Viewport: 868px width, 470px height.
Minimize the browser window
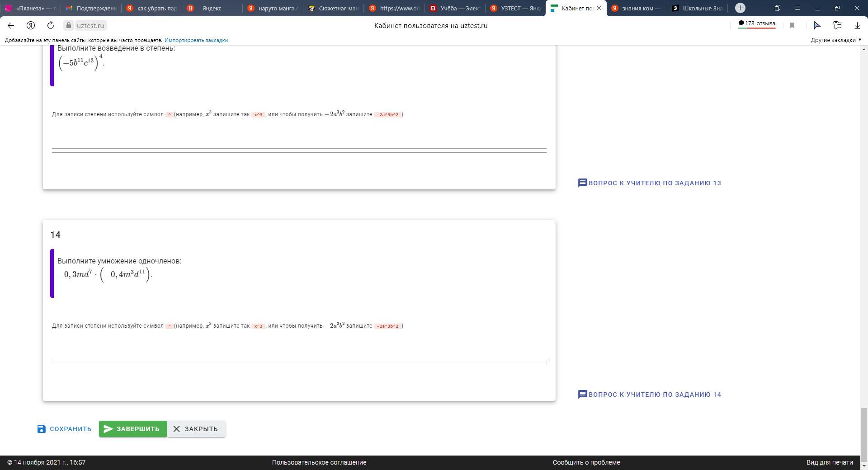[x=817, y=8]
